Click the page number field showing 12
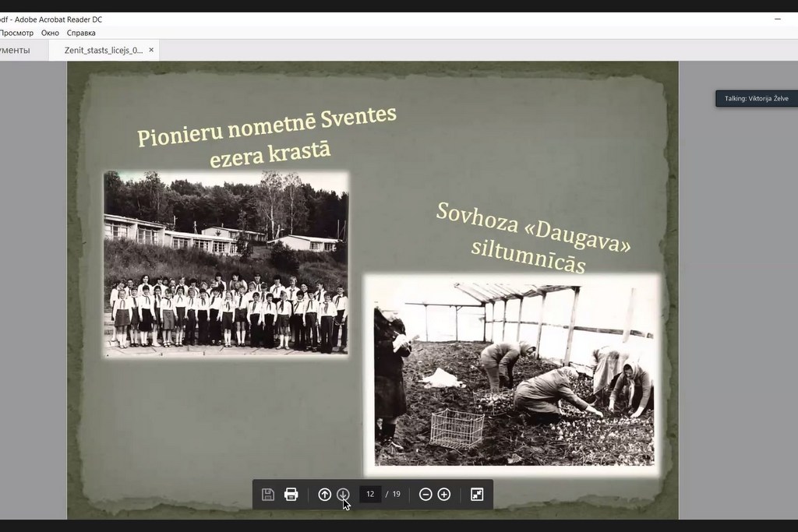 [x=370, y=494]
